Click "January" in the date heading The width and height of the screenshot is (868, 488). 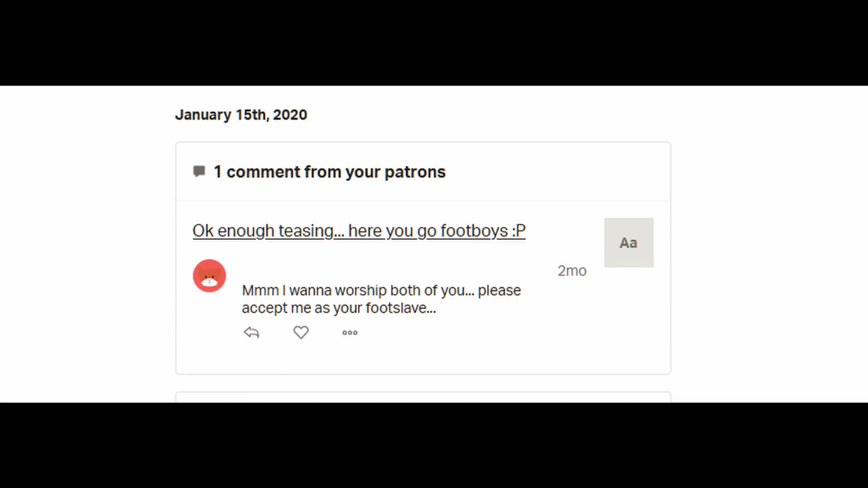[x=203, y=115]
